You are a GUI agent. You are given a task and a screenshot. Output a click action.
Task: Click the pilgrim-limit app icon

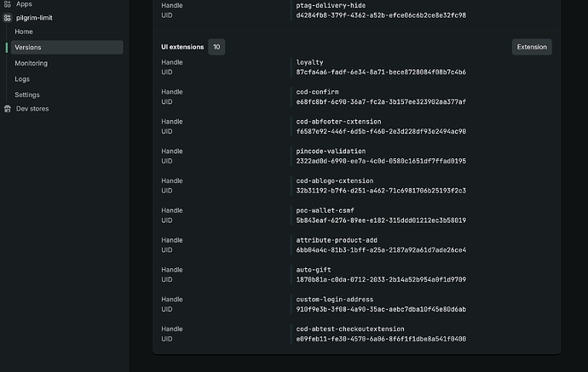coord(8,18)
